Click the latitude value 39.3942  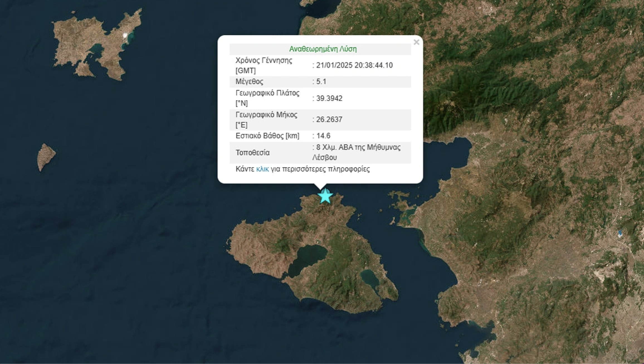coord(329,98)
